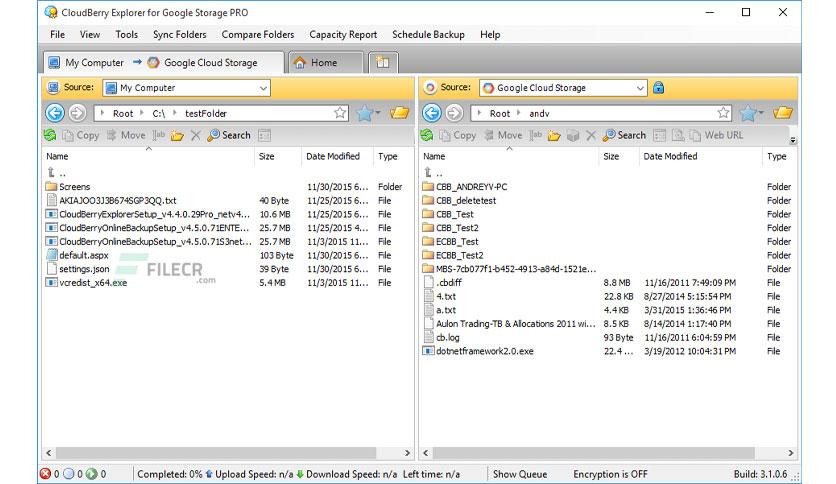Open the File menu

pyautogui.click(x=58, y=35)
